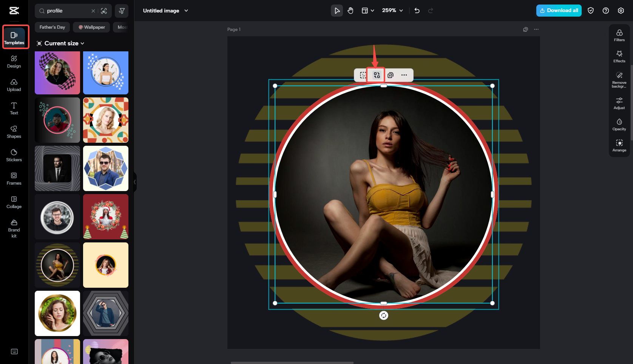This screenshot has height=364, width=633.
Task: Select Remove background tool
Action: click(x=619, y=79)
